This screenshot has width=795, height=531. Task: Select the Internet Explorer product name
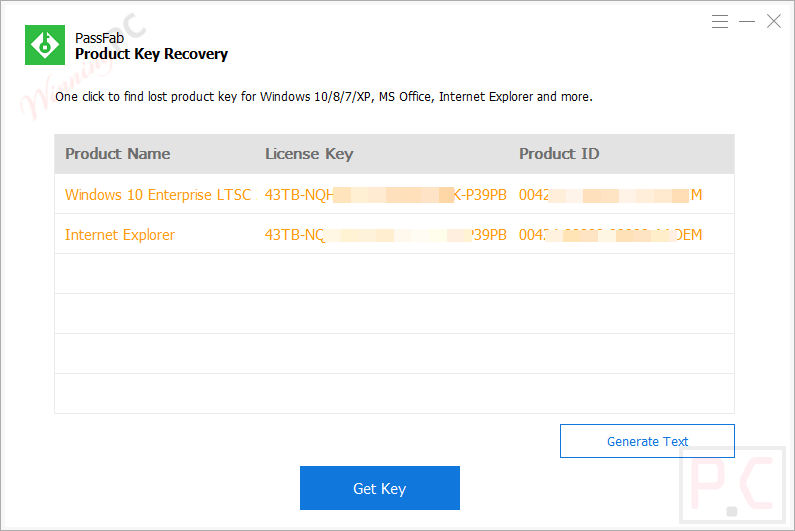tap(120, 235)
